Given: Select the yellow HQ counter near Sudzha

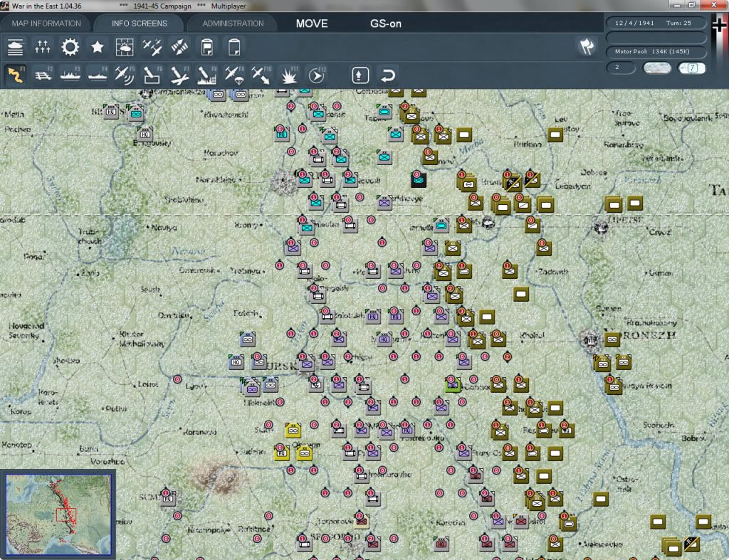Looking at the screenshot, I should tap(282, 453).
